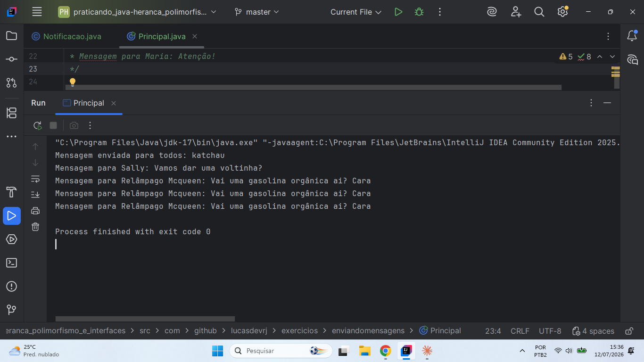Click the CRLF line separator in status bar
Viewport: 644px width, 362px height.
[x=520, y=331]
